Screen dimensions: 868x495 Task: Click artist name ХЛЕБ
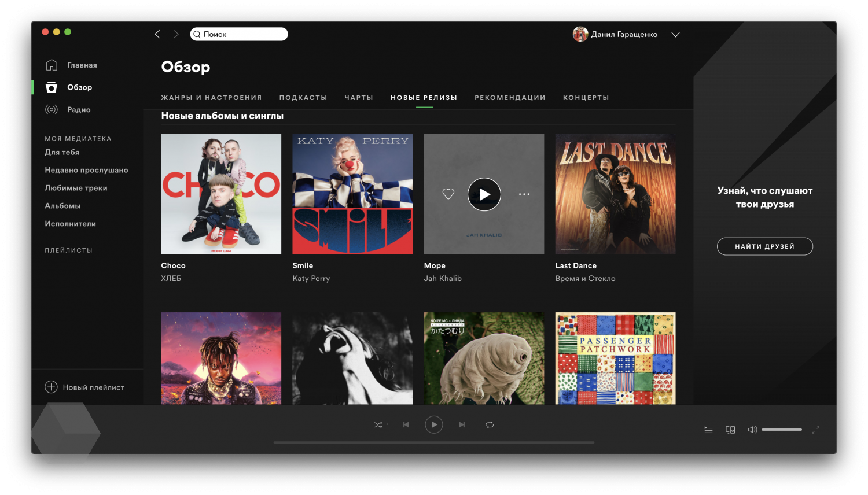tap(171, 278)
